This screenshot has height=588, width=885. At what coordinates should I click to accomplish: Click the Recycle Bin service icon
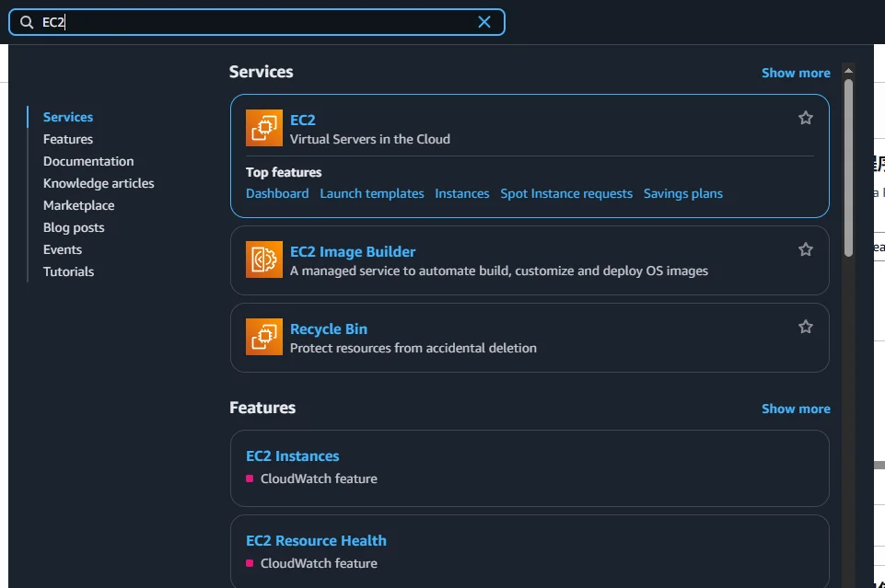point(264,337)
